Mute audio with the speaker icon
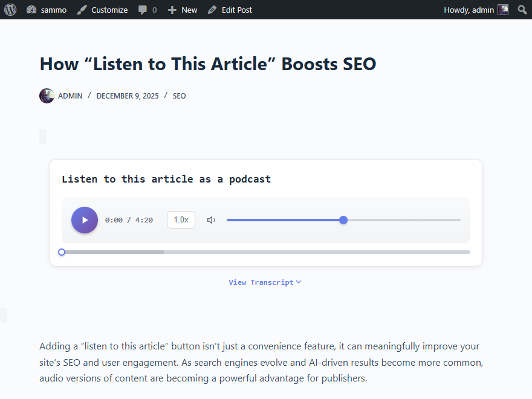The width and height of the screenshot is (532, 399). 211,220
